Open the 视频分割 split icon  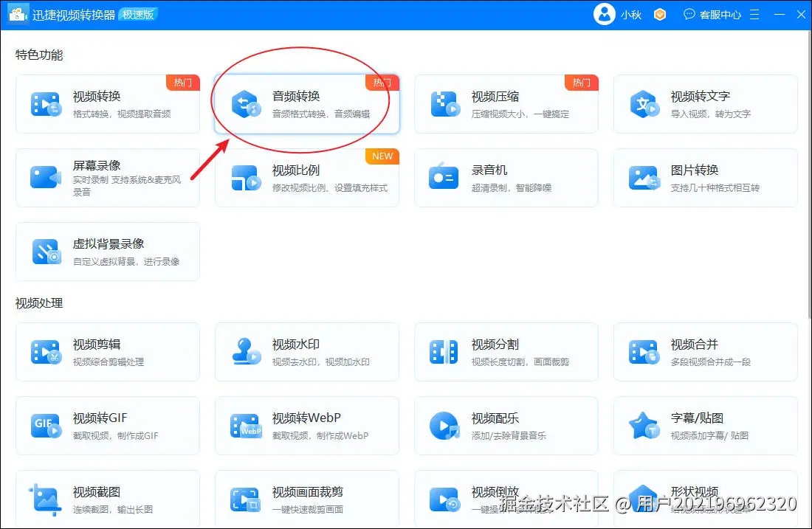pos(444,352)
